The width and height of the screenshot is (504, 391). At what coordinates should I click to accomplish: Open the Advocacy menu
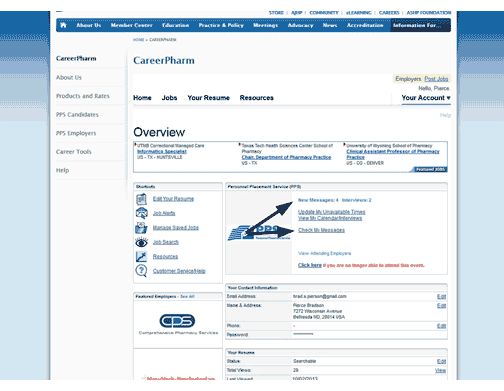point(300,25)
